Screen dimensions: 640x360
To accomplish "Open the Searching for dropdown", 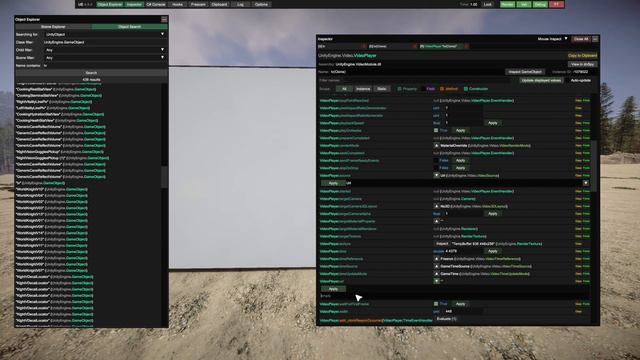I will pos(105,34).
